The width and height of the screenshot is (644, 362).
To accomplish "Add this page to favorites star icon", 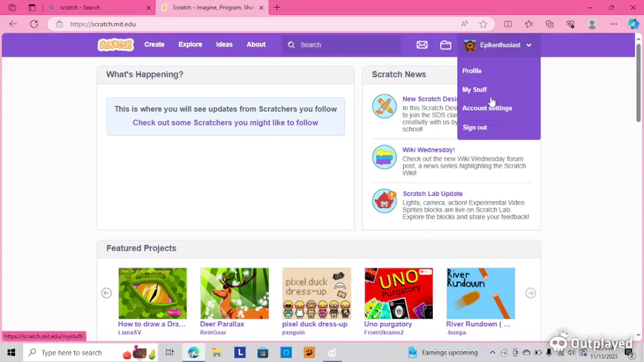I will pos(483,24).
